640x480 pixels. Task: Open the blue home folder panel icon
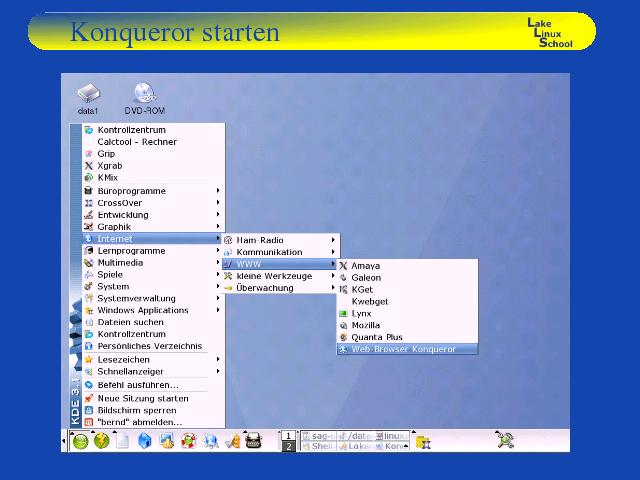(144, 441)
